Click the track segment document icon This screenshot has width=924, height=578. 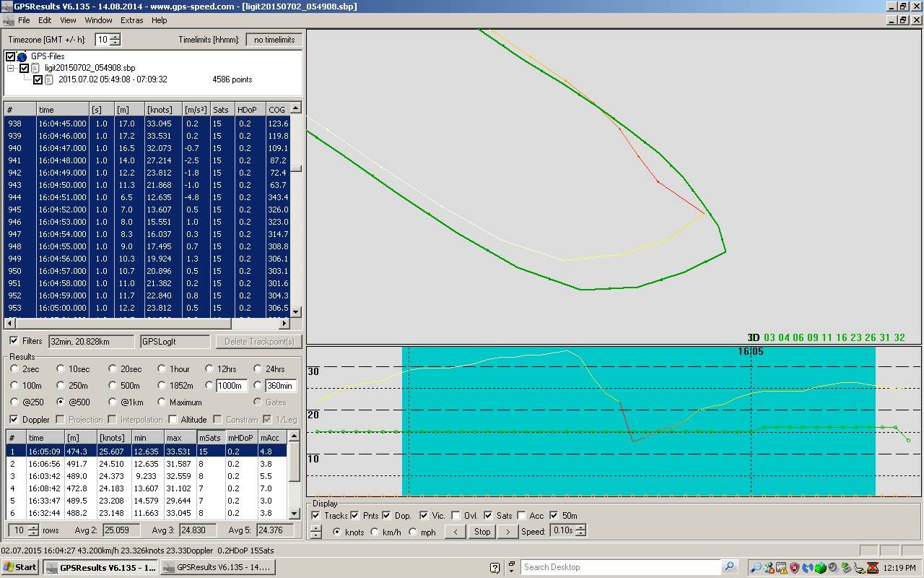pos(49,79)
